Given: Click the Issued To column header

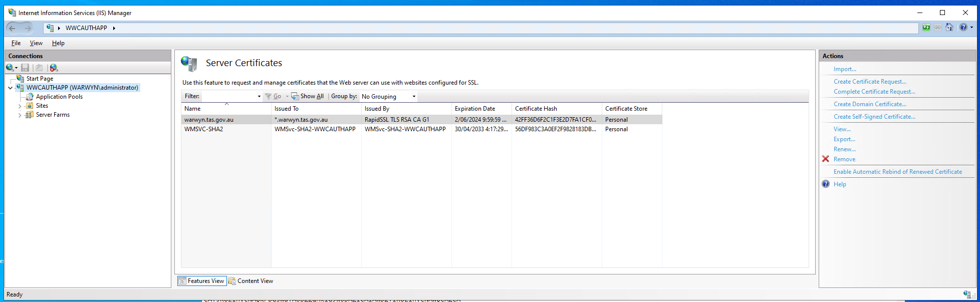Looking at the screenshot, I should point(316,109).
